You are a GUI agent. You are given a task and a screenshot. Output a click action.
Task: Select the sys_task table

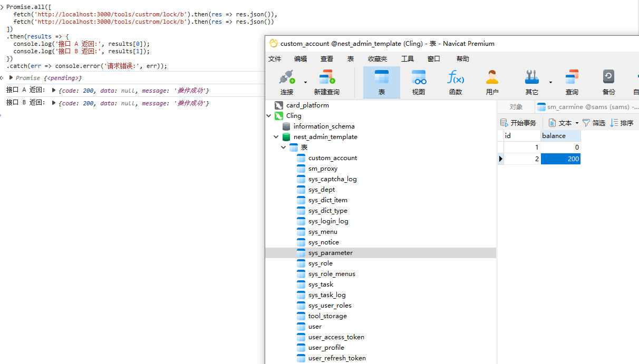(x=321, y=284)
